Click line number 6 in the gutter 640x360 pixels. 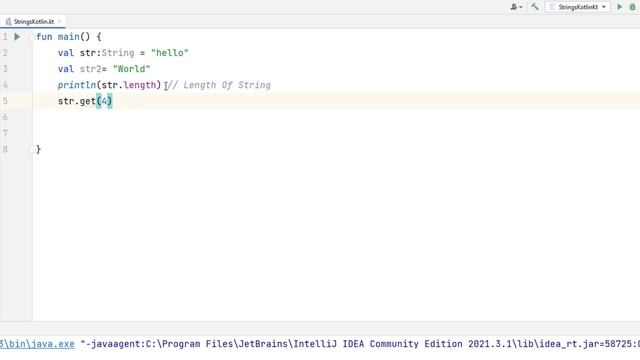tap(5, 118)
